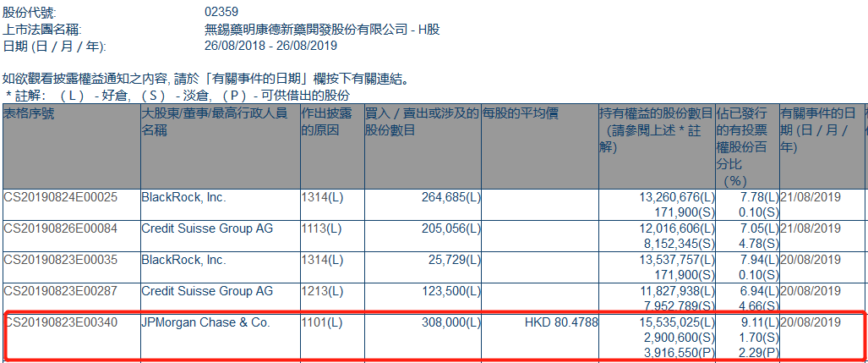868x363 pixels.
Task: Open form serial CS20190823E00287
Action: click(x=60, y=291)
